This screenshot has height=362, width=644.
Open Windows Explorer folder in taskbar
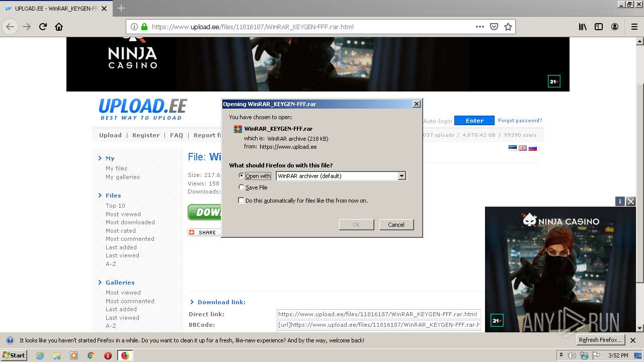[57, 355]
